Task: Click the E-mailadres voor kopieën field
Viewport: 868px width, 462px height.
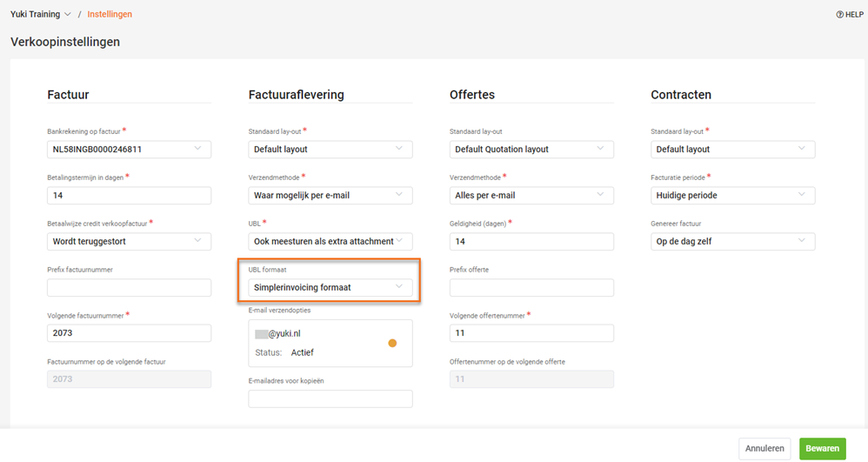Action: tap(331, 398)
